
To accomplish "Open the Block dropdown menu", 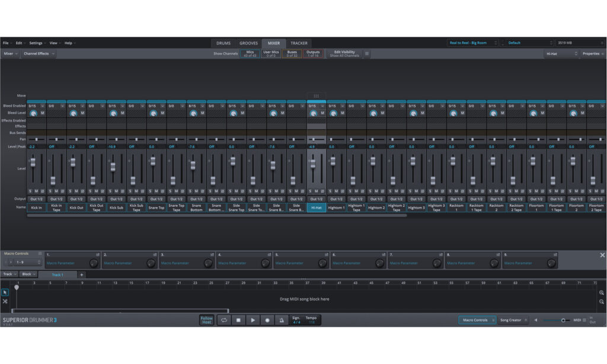I will [28, 274].
